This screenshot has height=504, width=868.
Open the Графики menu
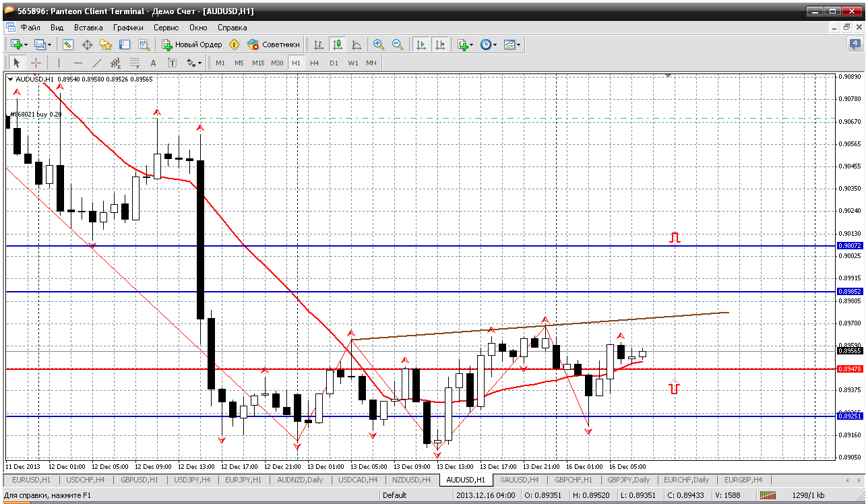128,28
